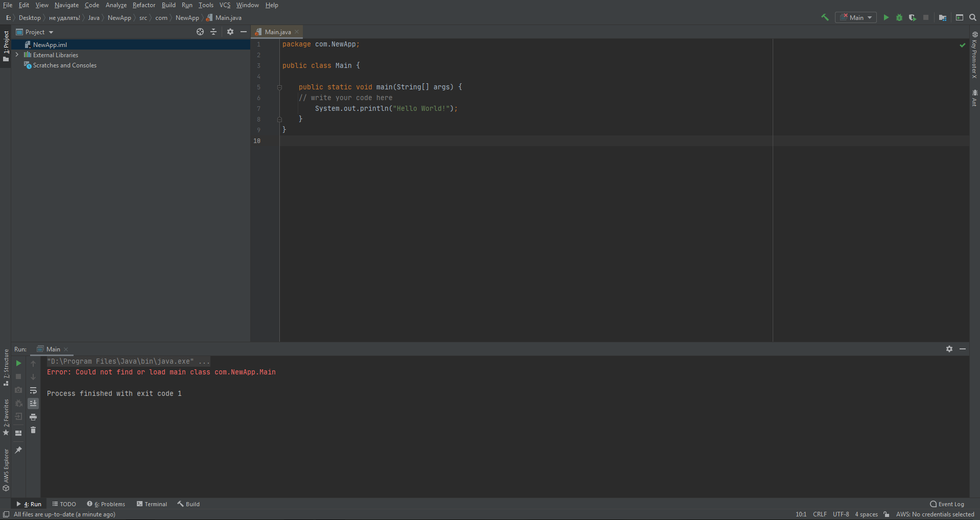Run Main with the toolbar play button
980x520 pixels.
pos(886,17)
